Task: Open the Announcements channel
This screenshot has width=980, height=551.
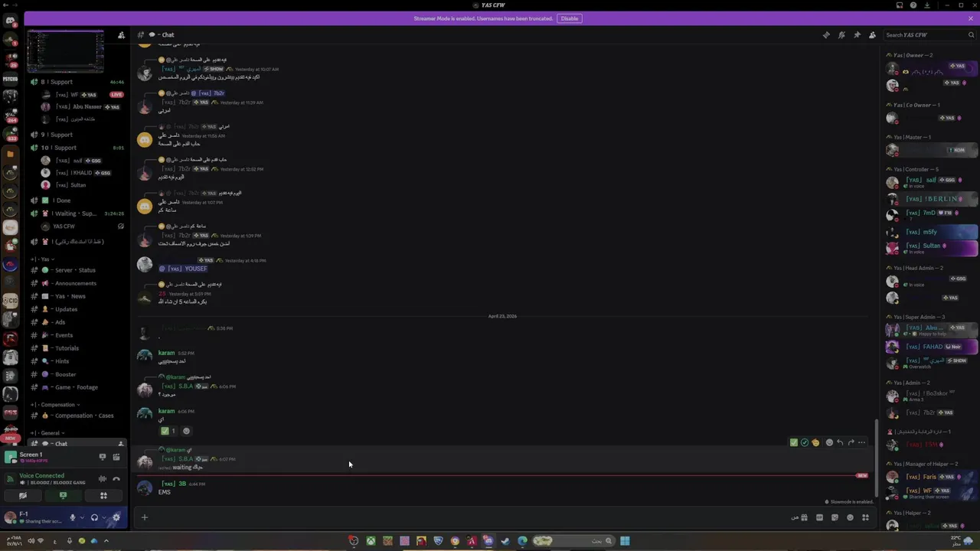Action: tap(77, 283)
